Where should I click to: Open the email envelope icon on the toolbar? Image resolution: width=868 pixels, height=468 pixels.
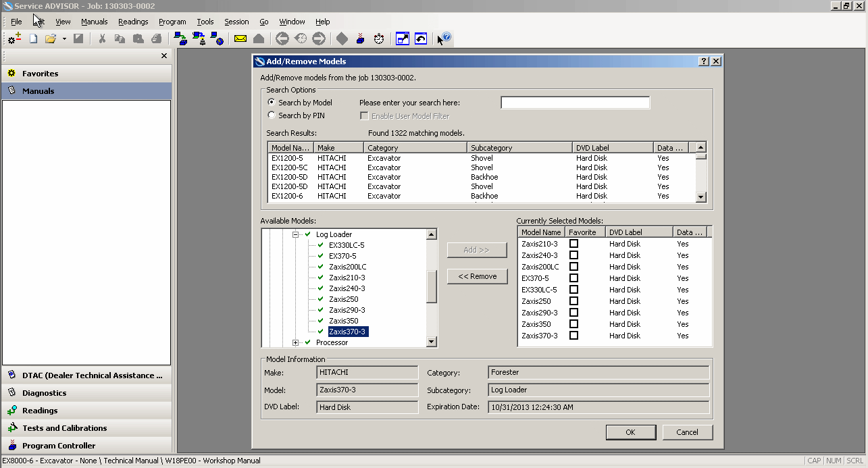(x=240, y=38)
